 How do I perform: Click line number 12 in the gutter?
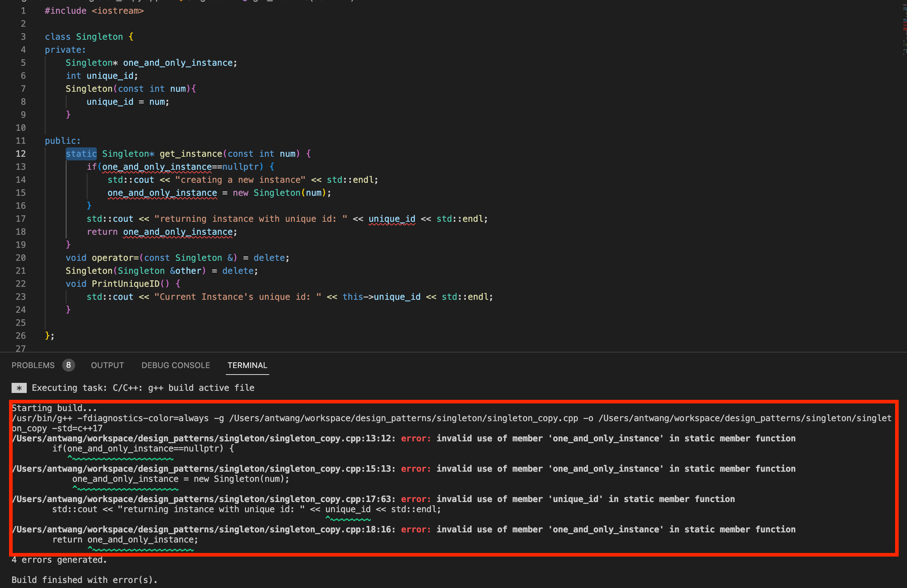click(21, 154)
